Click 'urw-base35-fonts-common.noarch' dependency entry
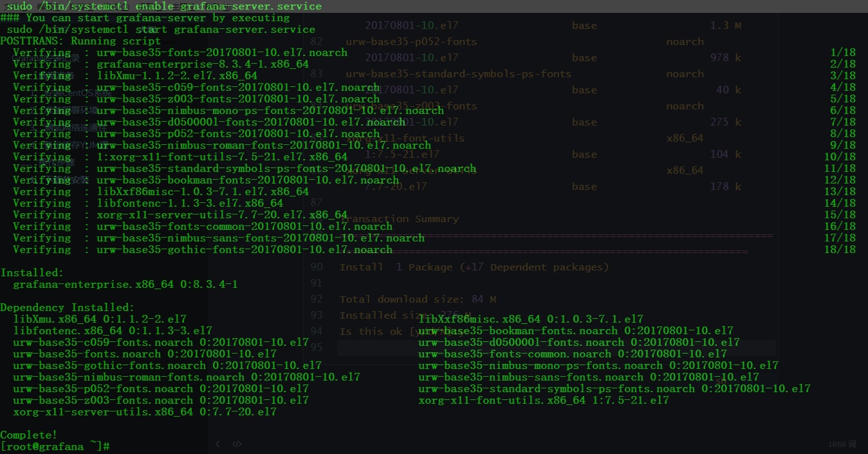The width and height of the screenshot is (868, 454). point(573,354)
